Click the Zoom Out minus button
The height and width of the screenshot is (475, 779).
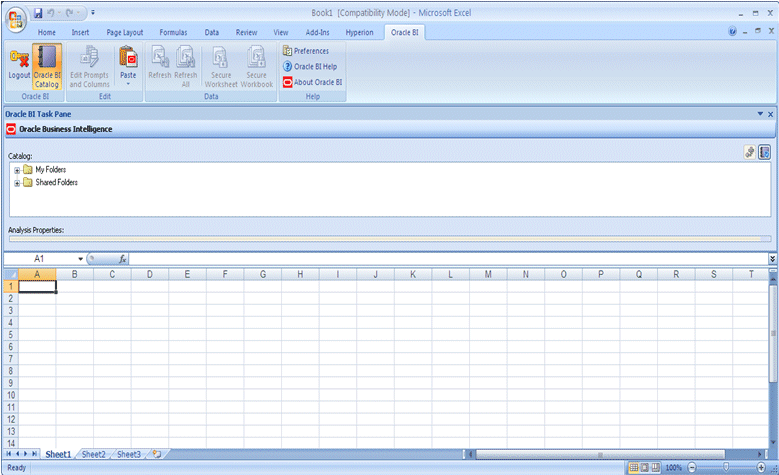692,468
